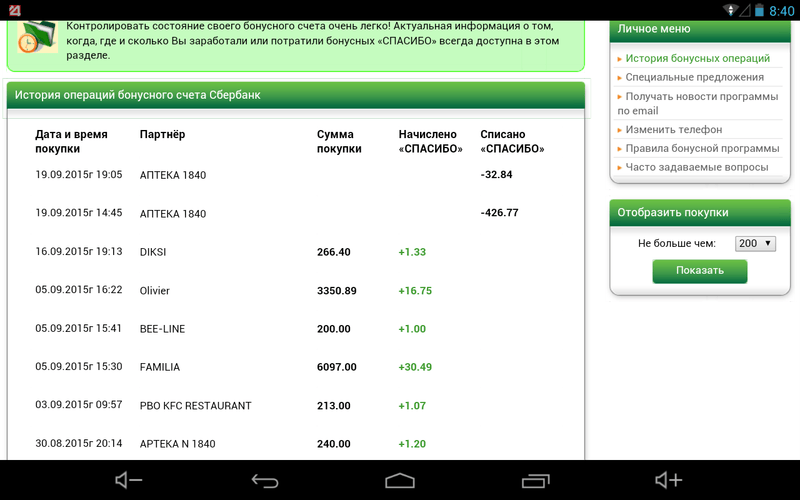The width and height of the screenshot is (800, 500).
Task: Click the +1.20 bonus accrued value
Action: (412, 444)
